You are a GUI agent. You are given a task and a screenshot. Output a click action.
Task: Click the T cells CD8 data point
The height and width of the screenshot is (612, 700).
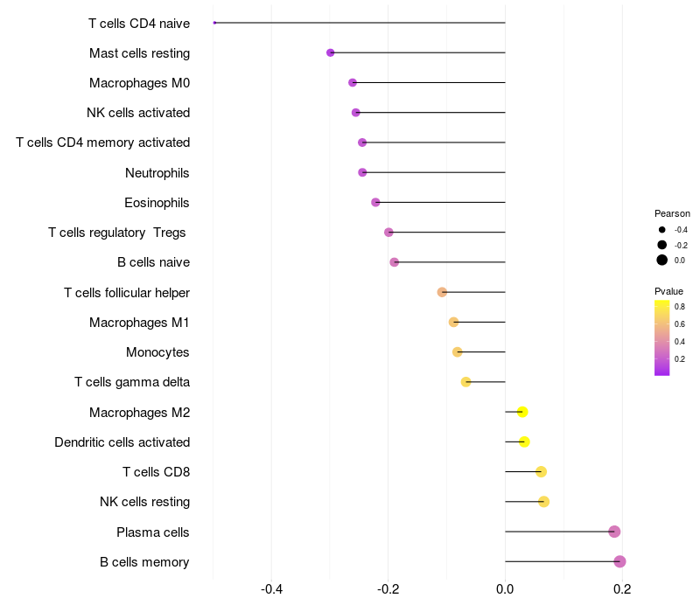(x=541, y=472)
